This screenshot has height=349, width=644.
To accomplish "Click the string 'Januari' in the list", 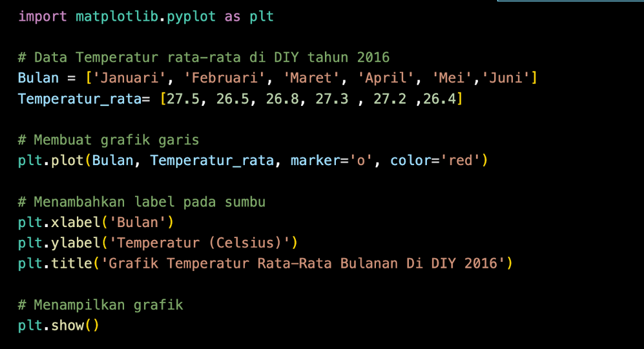I will point(129,78).
